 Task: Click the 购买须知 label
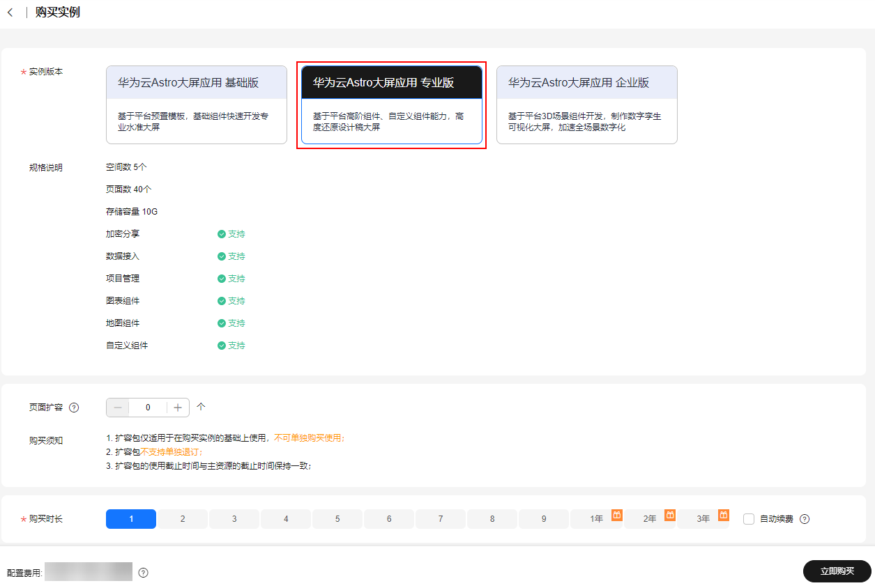[x=46, y=441]
